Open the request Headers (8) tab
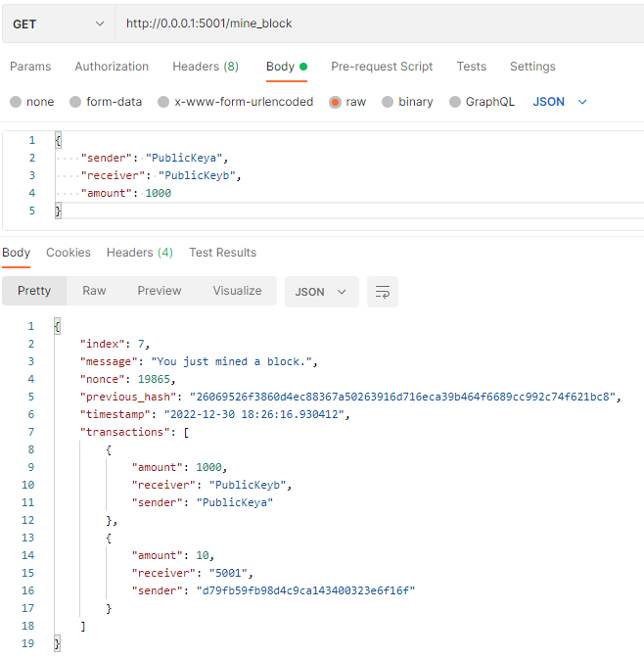This screenshot has width=644, height=658. 206,67
